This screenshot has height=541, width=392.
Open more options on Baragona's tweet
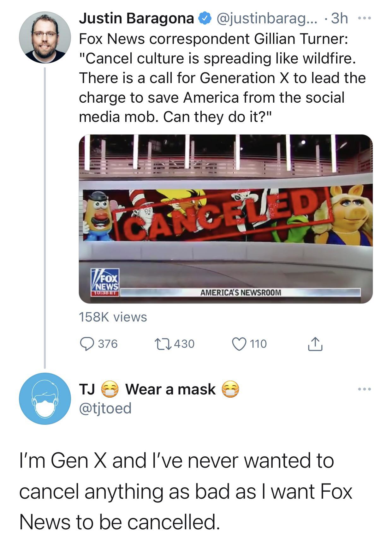(365, 19)
